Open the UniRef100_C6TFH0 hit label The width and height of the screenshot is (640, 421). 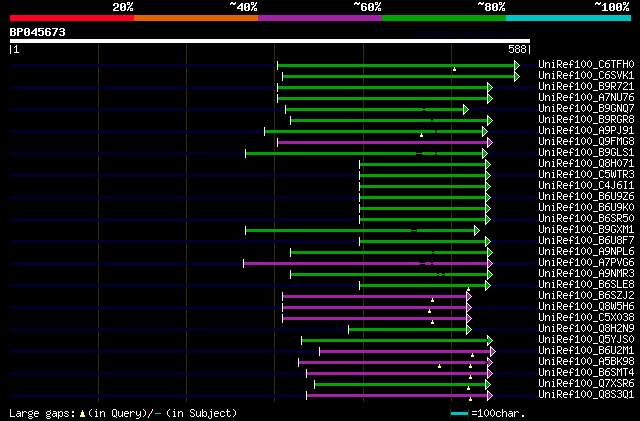(x=586, y=65)
